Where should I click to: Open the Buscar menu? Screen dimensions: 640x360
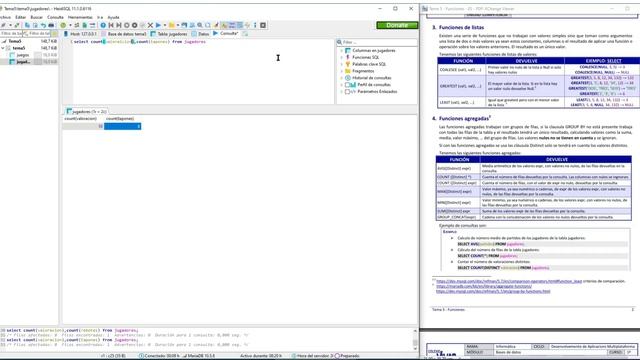coord(36,17)
